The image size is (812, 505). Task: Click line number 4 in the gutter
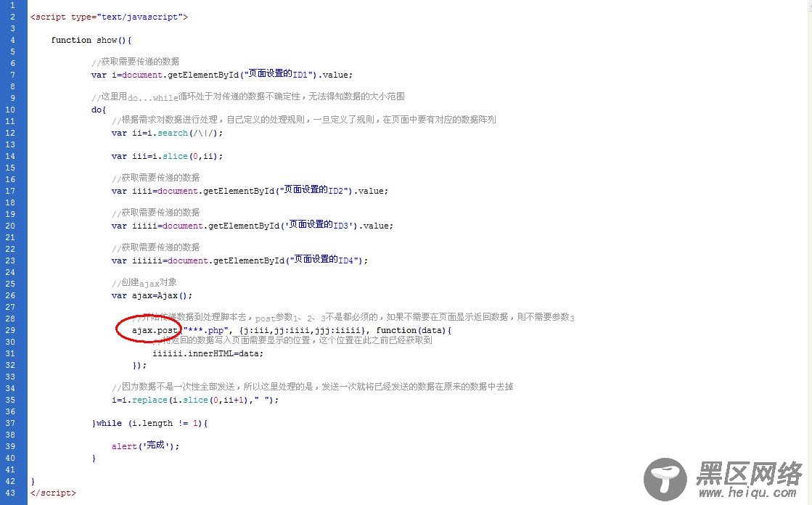pos(12,40)
